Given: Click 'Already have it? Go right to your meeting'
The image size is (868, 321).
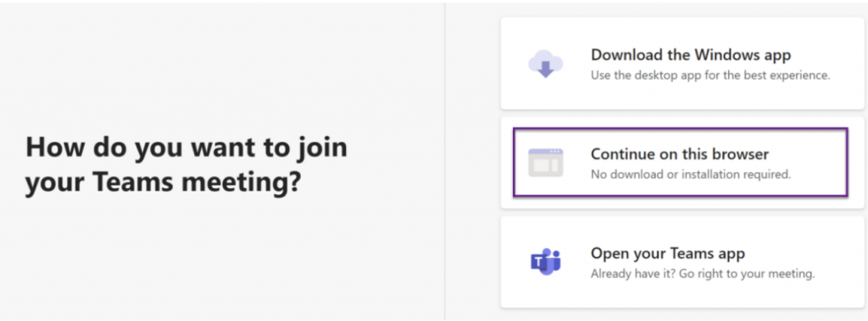Looking at the screenshot, I should pos(703,274).
